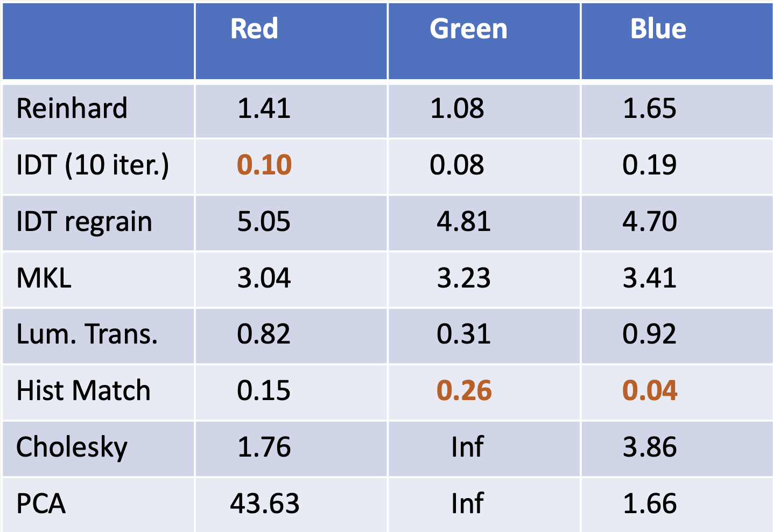This screenshot has width=773, height=532.
Task: Click the Lum. Trans. row label
Action: click(x=87, y=334)
